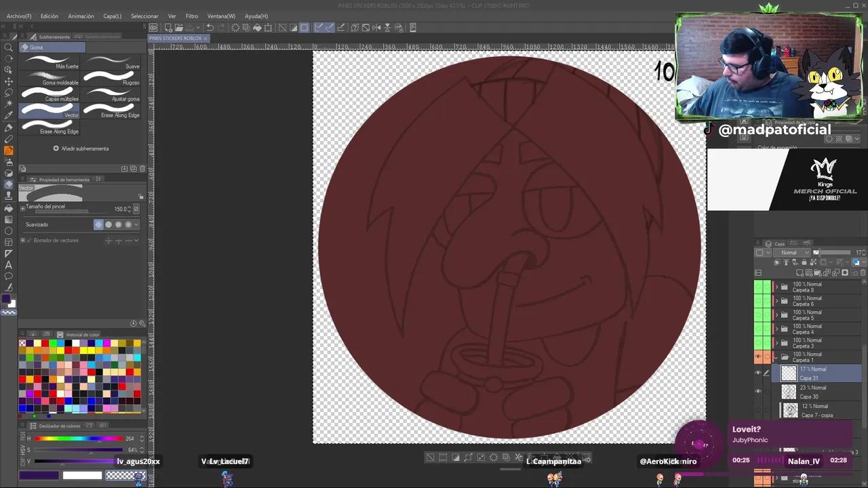Screen dimensions: 868x488
Task: Open the Filtro menu
Action: tap(192, 16)
